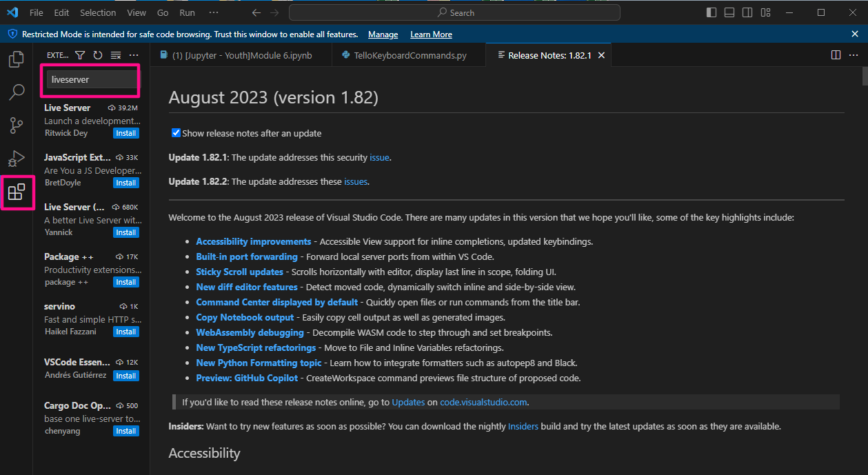Install Cargo Doc Op by chenyang

click(126, 431)
